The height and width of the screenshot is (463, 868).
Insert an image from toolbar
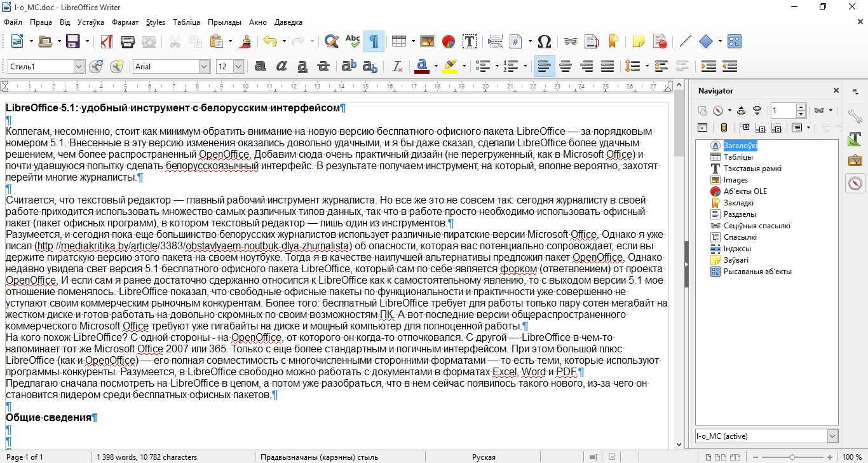click(x=427, y=42)
